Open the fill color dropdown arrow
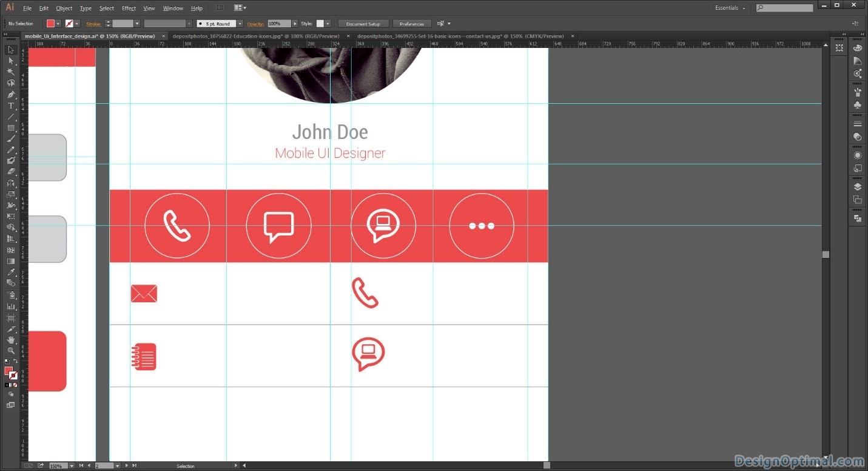 [x=58, y=24]
